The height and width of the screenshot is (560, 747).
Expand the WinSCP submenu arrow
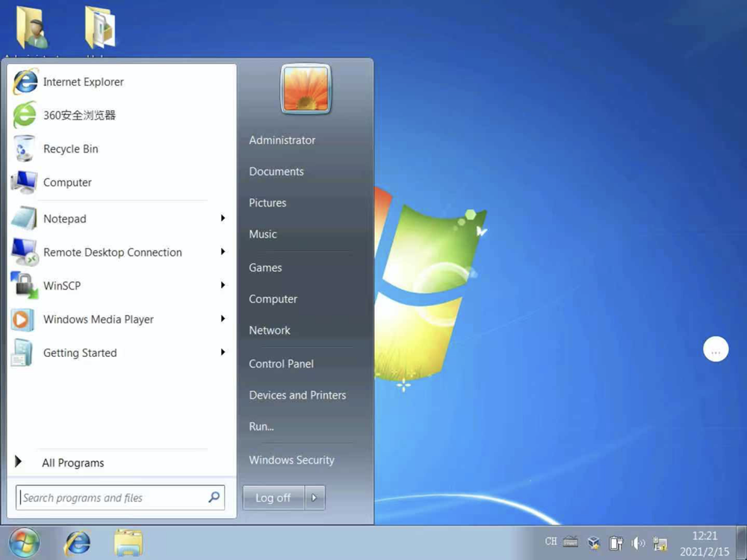tap(223, 284)
